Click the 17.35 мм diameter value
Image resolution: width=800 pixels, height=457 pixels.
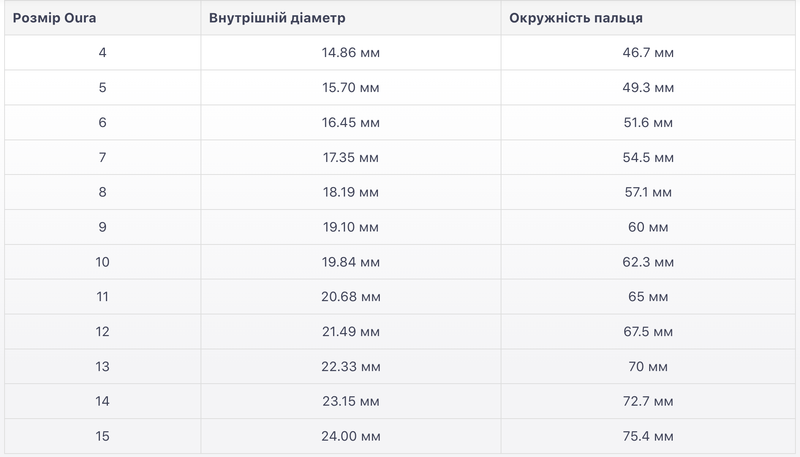pos(350,157)
